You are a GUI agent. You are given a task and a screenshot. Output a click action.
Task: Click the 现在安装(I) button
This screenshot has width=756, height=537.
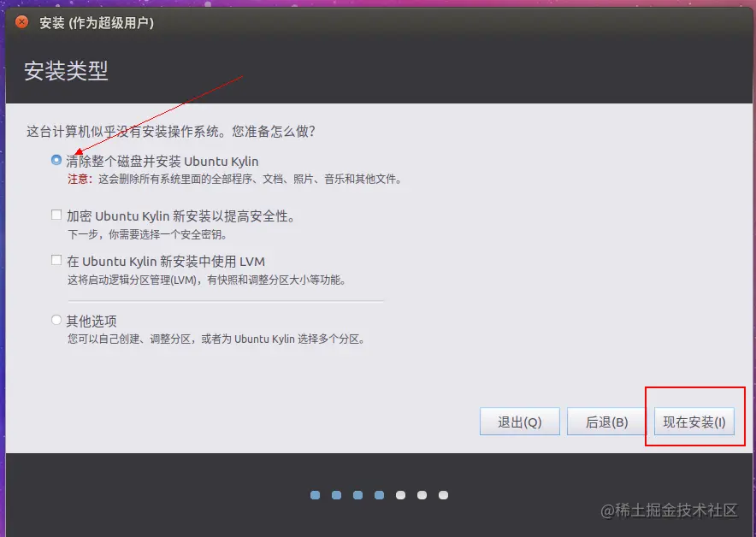tap(693, 421)
